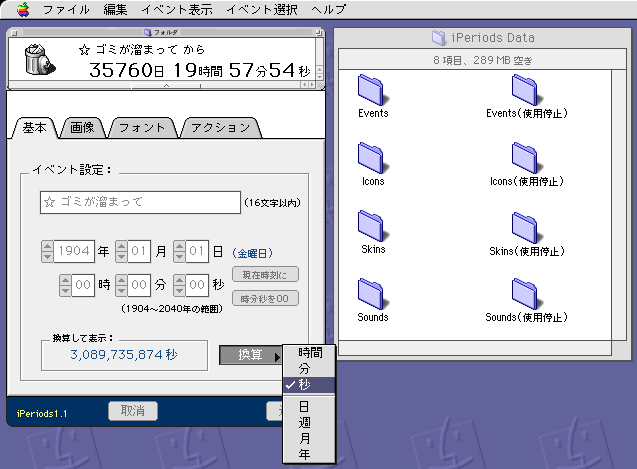The height and width of the screenshot is (469, 637).
Task: Select the Skins(使用停止) folder
Action: point(526,234)
